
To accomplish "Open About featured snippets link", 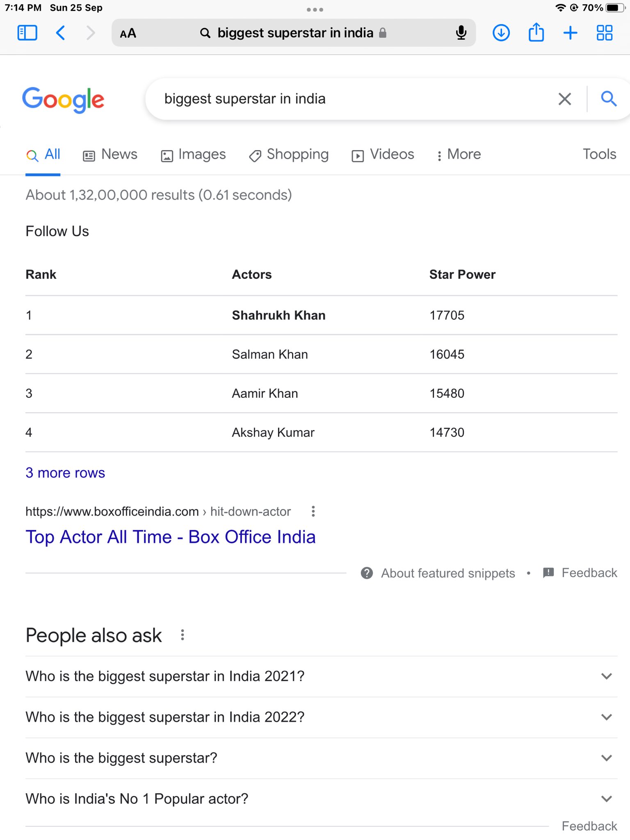I will [448, 573].
